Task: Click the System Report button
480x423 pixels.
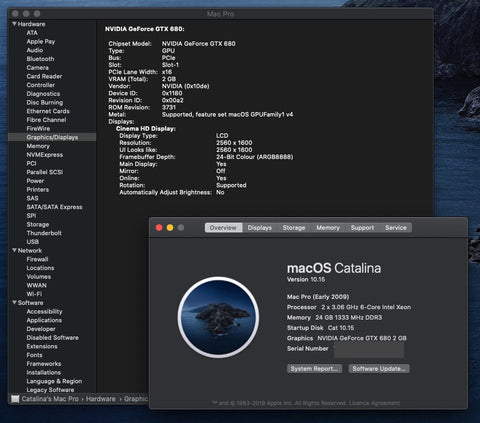Action: (x=314, y=369)
